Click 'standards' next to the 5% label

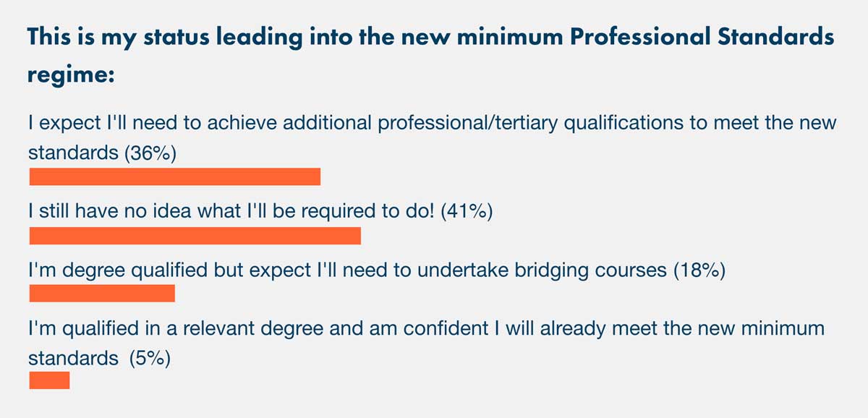pyautogui.click(x=73, y=358)
